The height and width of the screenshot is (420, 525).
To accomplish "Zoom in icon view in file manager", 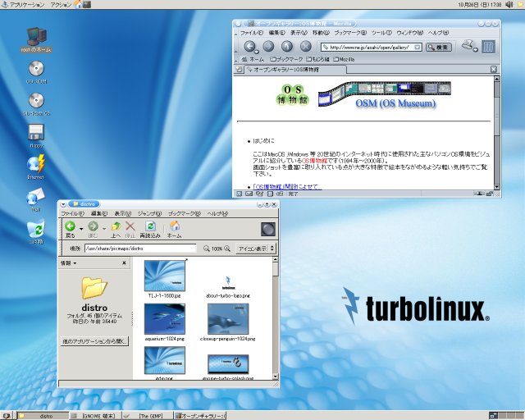I will pos(227,249).
